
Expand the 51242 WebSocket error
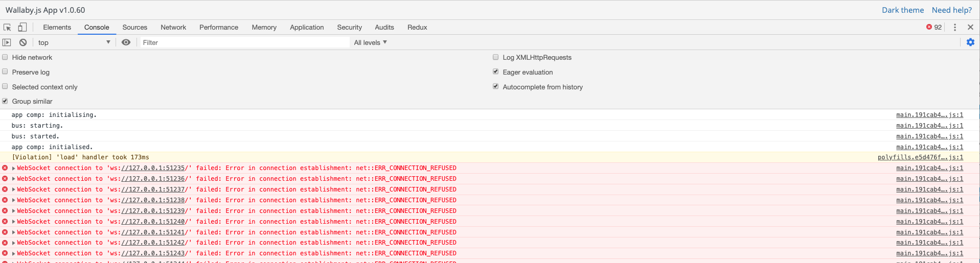pos(14,243)
